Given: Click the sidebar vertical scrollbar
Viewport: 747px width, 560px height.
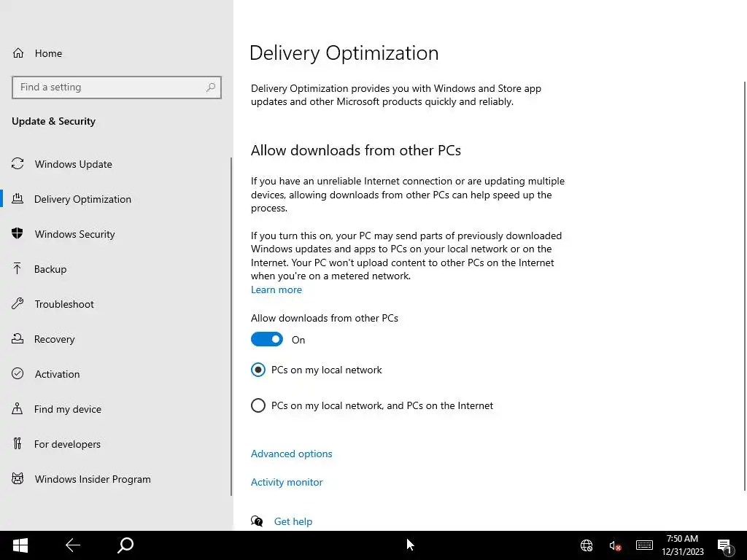Looking at the screenshot, I should pyautogui.click(x=231, y=327).
